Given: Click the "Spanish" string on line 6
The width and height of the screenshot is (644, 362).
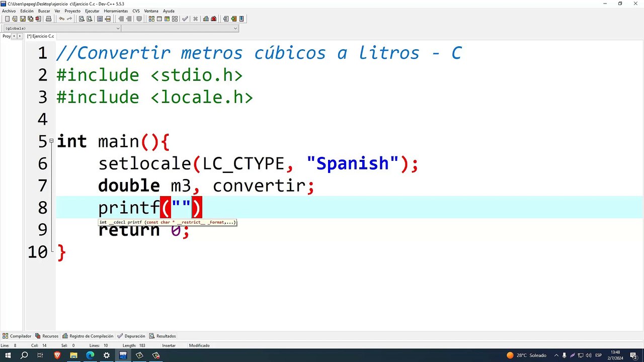Looking at the screenshot, I should click(x=353, y=164).
